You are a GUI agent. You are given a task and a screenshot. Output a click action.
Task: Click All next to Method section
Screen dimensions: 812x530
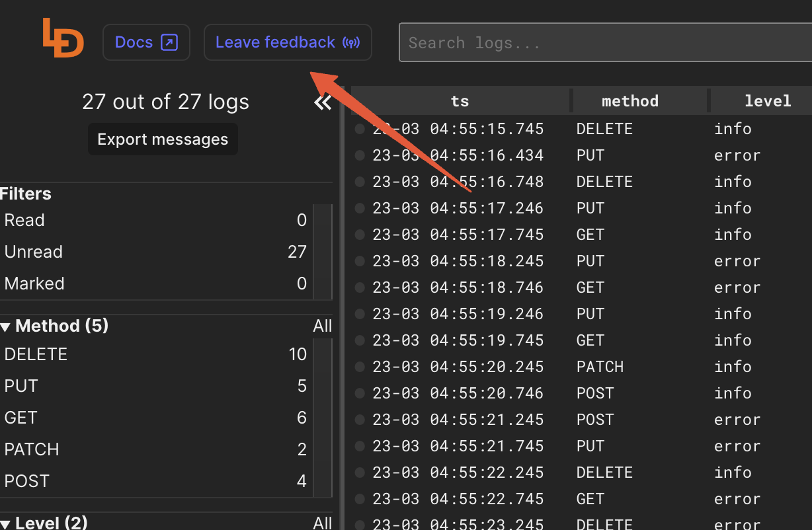(x=322, y=326)
